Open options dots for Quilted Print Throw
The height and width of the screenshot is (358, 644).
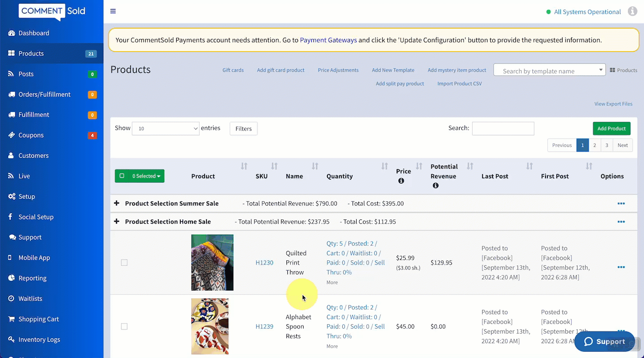click(621, 267)
